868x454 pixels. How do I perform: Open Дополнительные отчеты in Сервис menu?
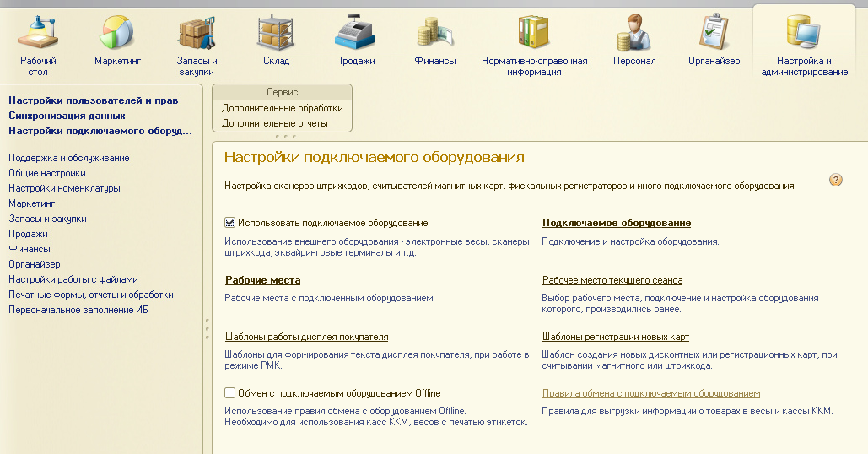click(x=274, y=123)
